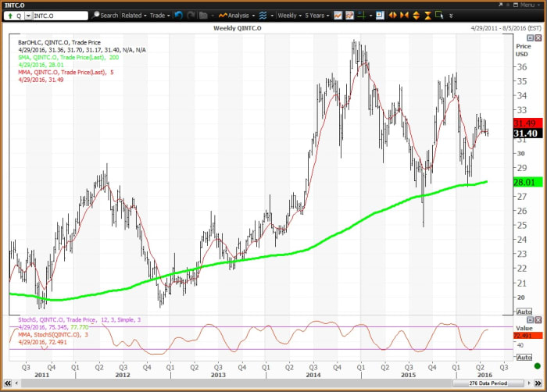
Task: Toggle Auto scale on price axis
Action: click(524, 312)
